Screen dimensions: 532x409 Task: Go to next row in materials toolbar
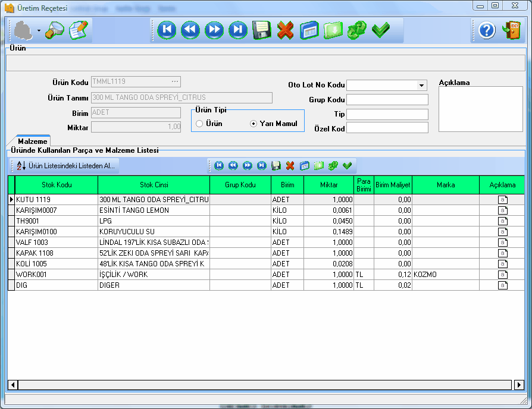(x=248, y=165)
